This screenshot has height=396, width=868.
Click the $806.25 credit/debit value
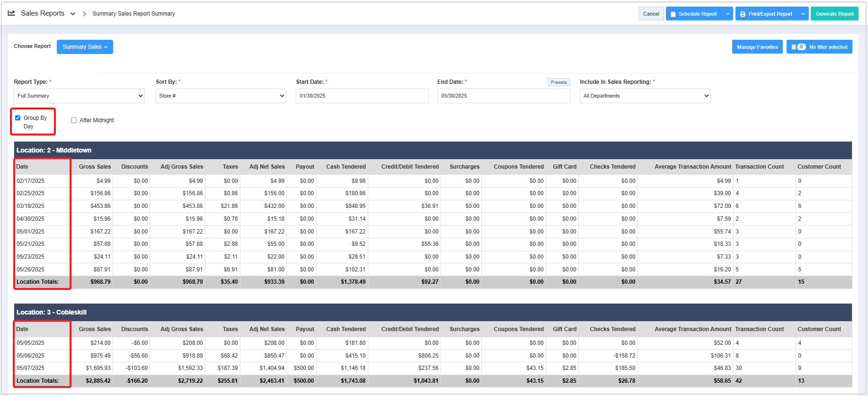pyautogui.click(x=428, y=356)
